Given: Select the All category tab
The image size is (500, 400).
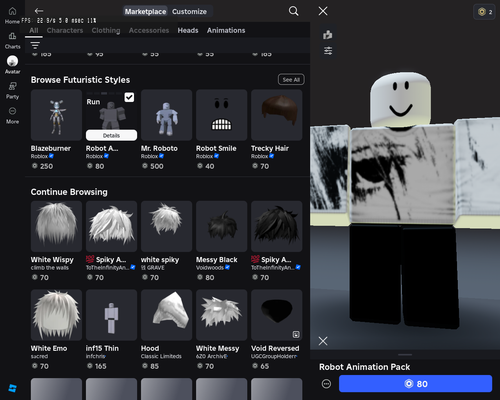Looking at the screenshot, I should click(x=34, y=30).
